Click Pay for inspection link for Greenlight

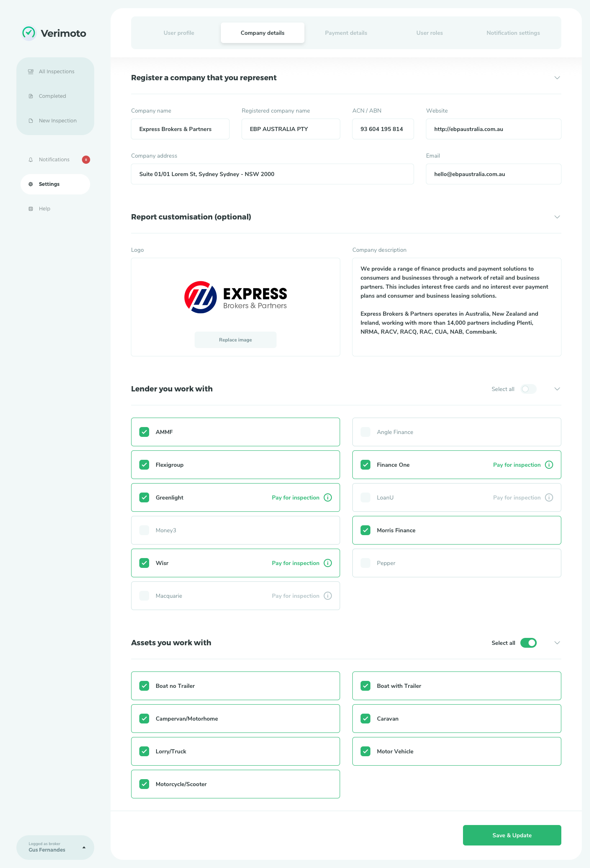pyautogui.click(x=296, y=497)
